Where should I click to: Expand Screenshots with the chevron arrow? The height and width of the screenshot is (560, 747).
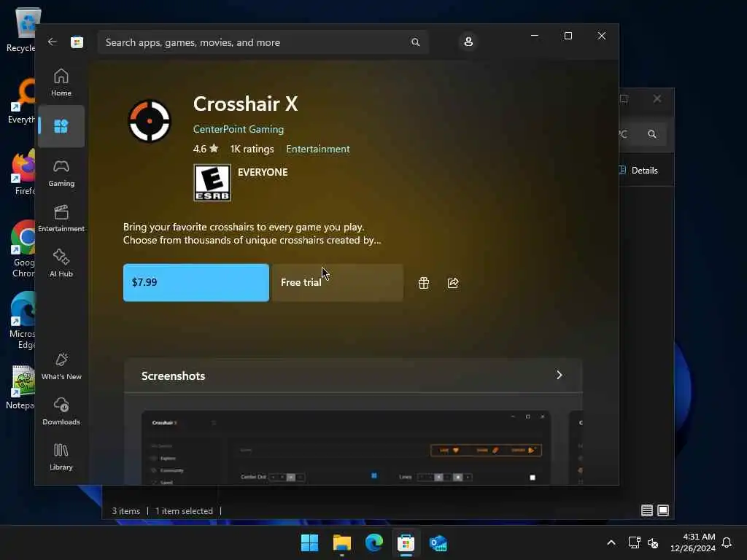click(x=560, y=376)
